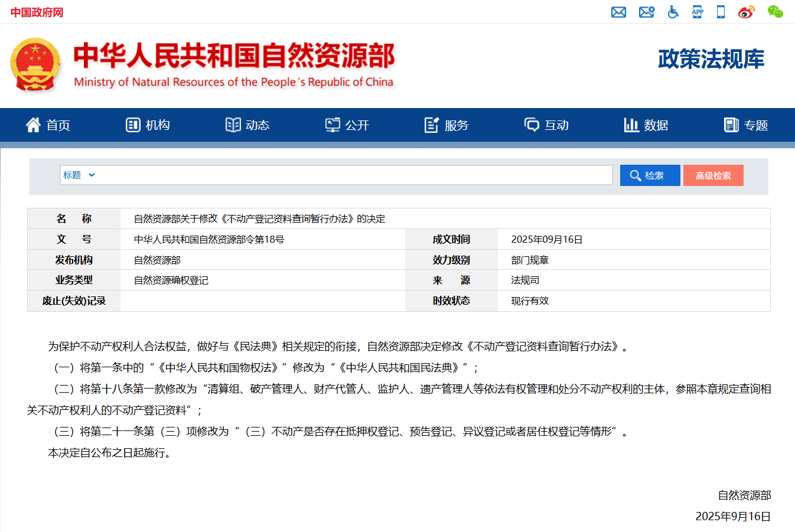Click the date 2025年09月16日 in the table
795x532 pixels.
[x=547, y=240]
